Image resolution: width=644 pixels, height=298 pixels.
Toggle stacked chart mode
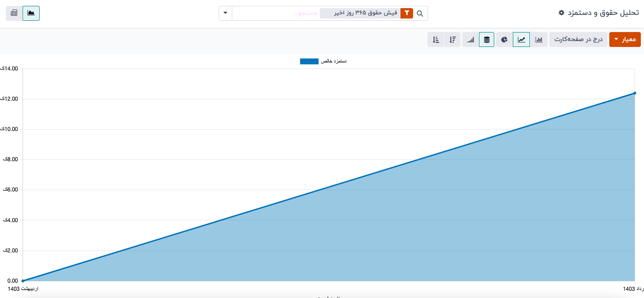coord(487,40)
